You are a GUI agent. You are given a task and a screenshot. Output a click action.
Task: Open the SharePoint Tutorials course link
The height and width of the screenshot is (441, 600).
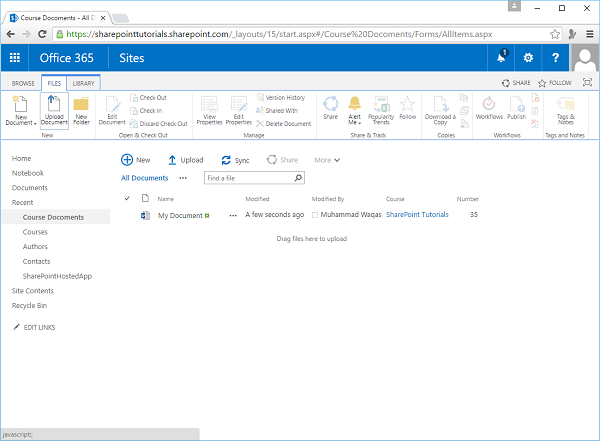[x=416, y=215]
